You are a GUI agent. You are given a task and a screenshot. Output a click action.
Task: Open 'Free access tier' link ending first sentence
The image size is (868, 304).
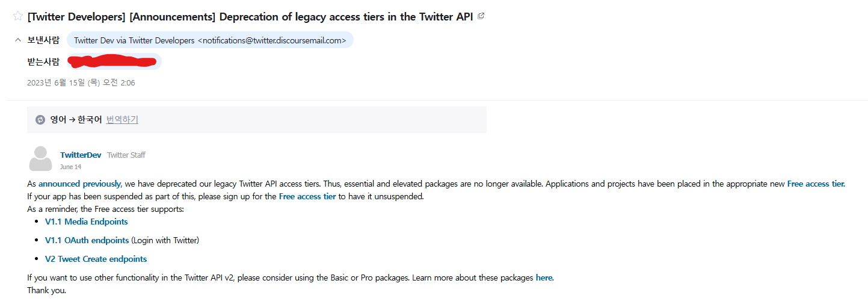point(816,184)
